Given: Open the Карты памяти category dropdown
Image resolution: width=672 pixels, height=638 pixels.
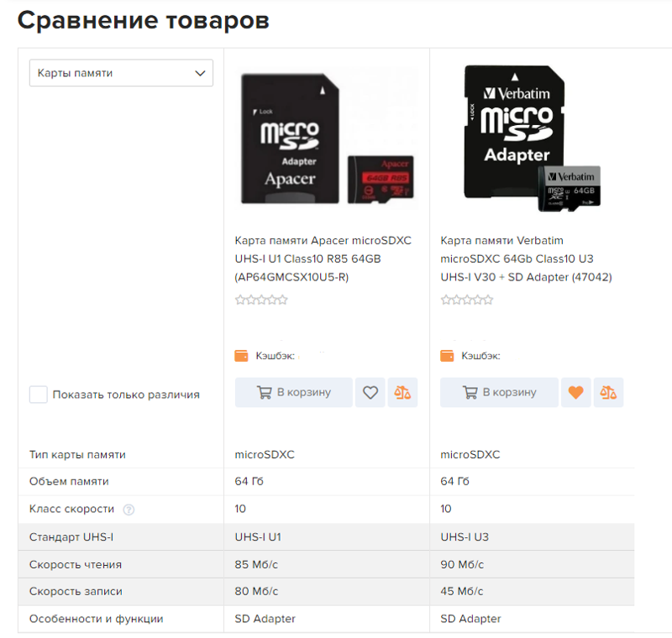Looking at the screenshot, I should [x=121, y=73].
